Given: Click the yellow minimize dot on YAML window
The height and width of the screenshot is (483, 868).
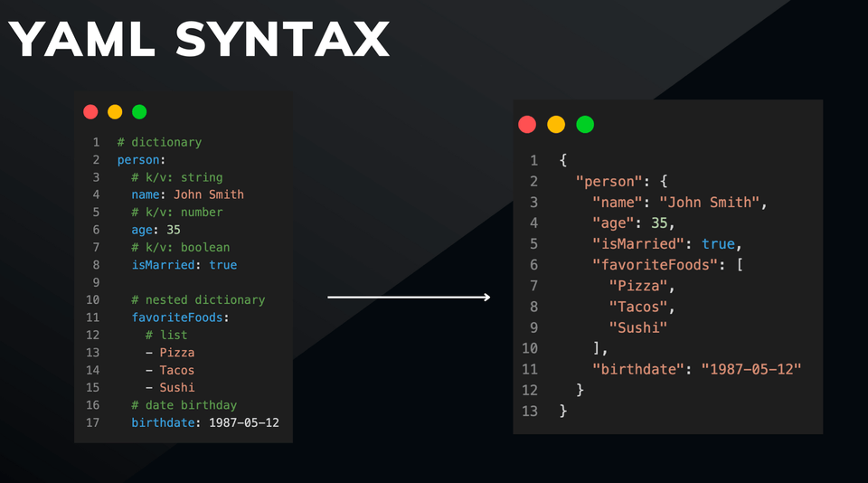Looking at the screenshot, I should click(115, 112).
